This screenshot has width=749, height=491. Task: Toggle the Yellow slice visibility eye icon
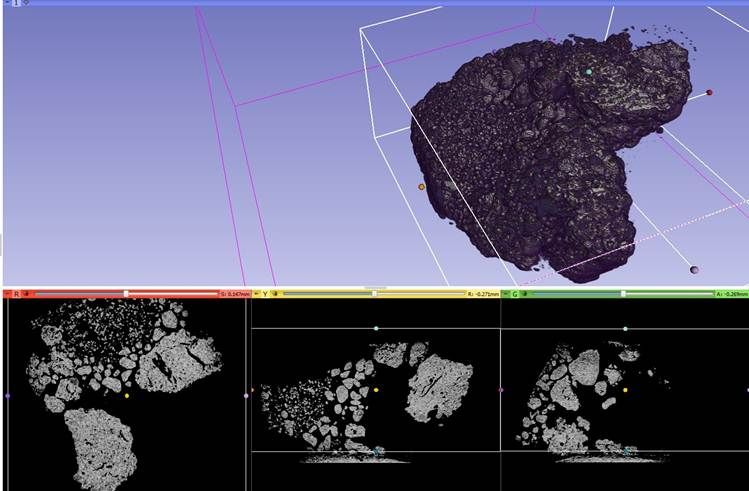coord(275,294)
